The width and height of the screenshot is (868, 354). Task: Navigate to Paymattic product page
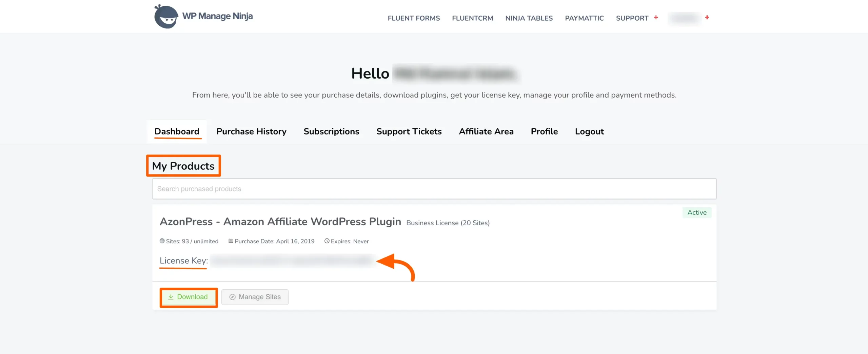(584, 18)
